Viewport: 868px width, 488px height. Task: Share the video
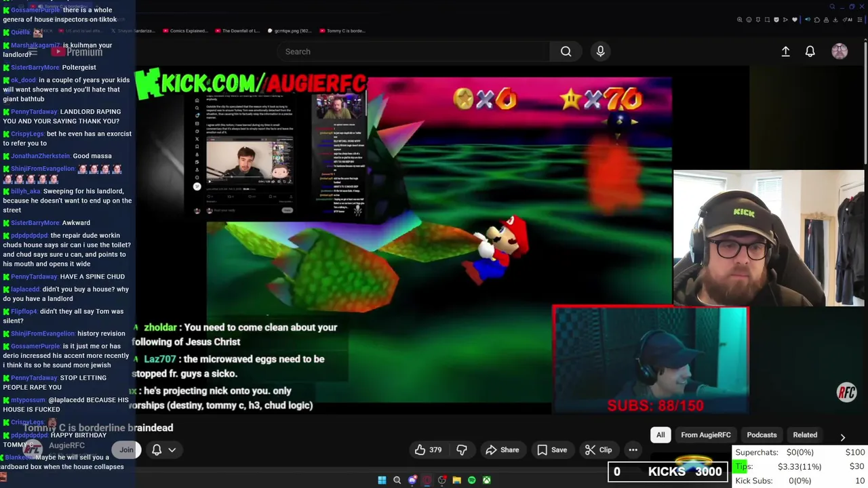click(502, 449)
